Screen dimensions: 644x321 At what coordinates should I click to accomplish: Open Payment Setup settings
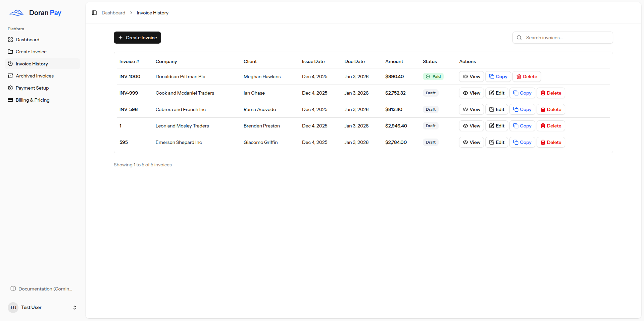(32, 88)
